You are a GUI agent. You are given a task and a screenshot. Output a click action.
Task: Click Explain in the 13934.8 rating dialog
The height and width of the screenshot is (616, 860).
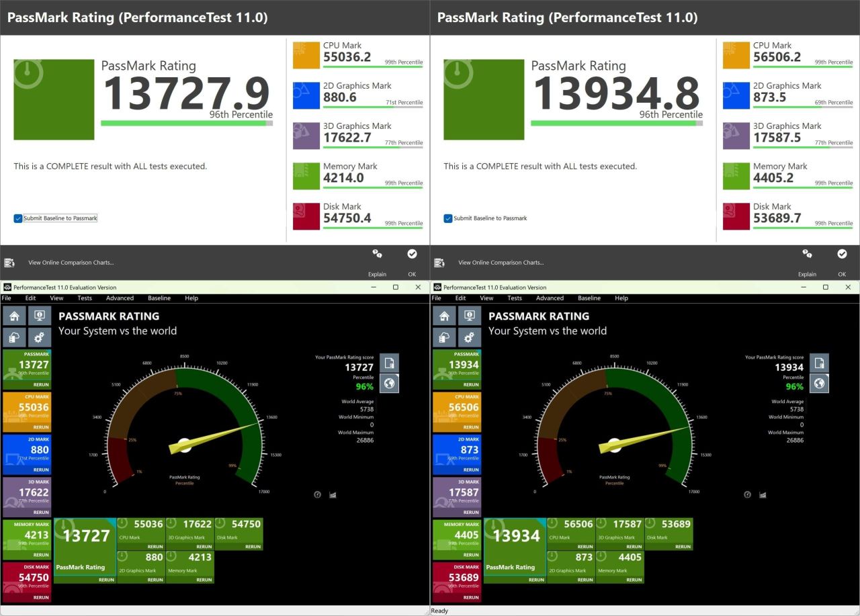click(807, 262)
